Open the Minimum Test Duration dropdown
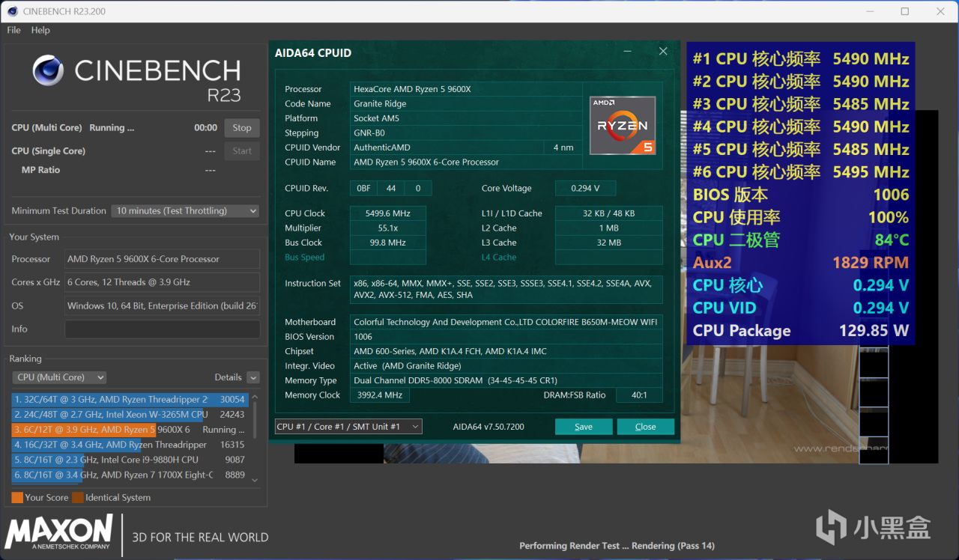Screen dimensions: 959x560 tap(185, 211)
